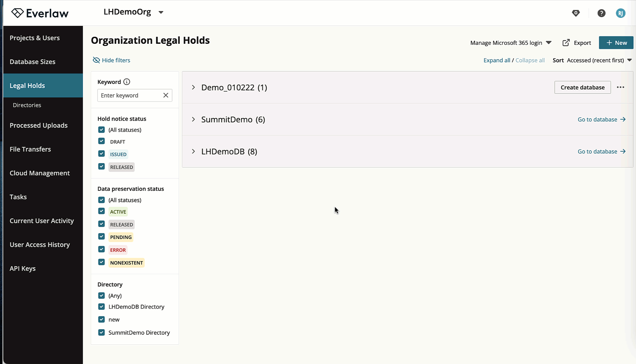Uncheck the ERROR checkbox
Screen dimensions: 636x364
click(102, 249)
